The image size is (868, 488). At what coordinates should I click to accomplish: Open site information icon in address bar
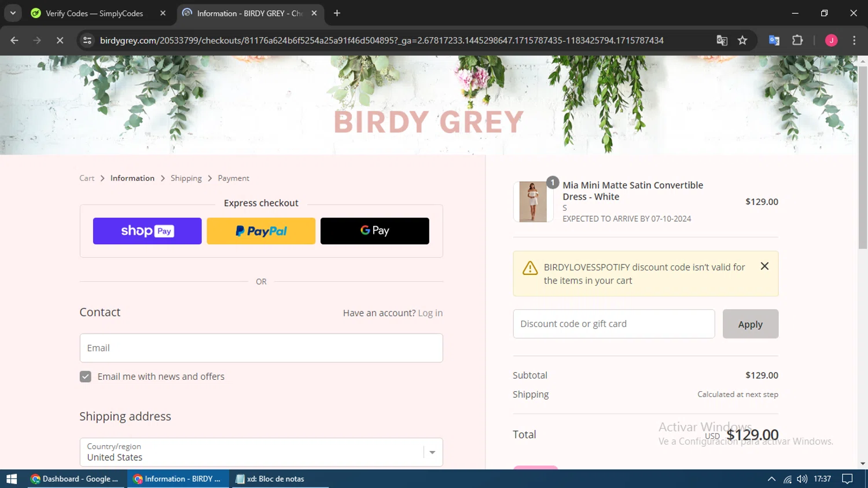tap(87, 41)
